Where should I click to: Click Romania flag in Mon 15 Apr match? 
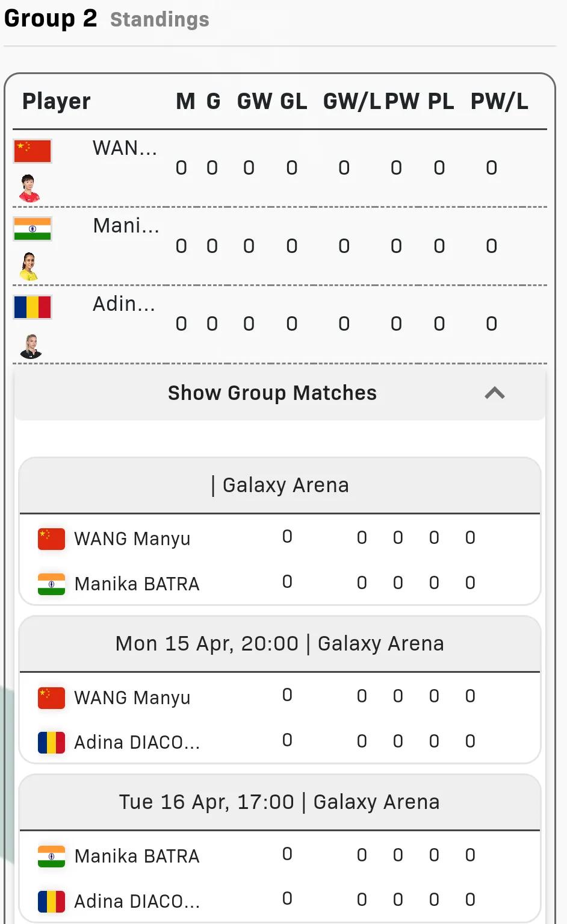(x=51, y=743)
